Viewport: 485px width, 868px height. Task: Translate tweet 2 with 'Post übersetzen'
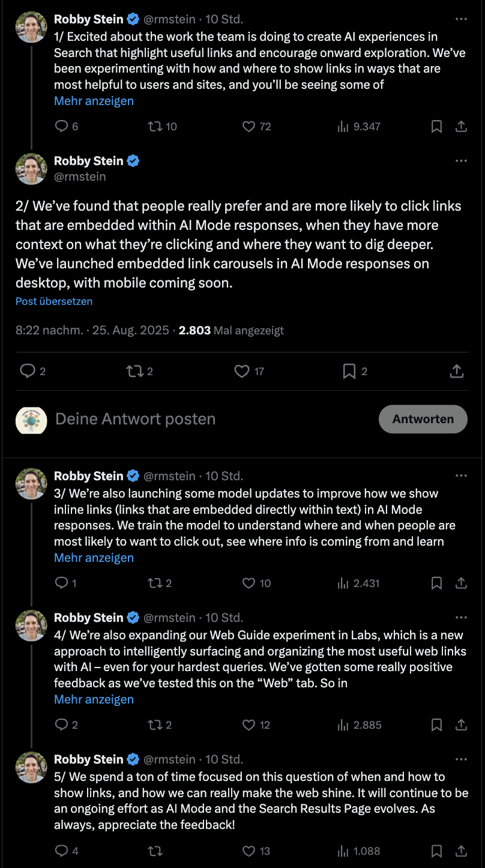(53, 301)
